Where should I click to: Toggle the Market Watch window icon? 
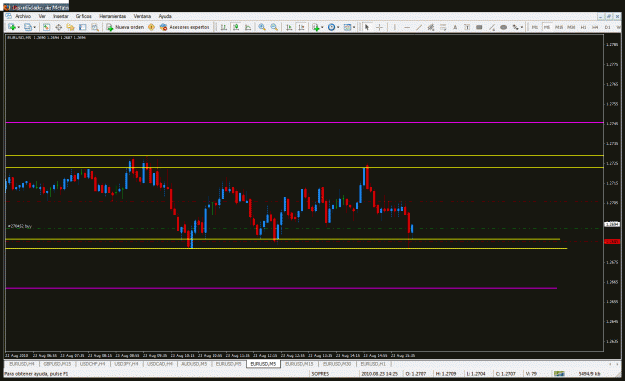point(46,27)
